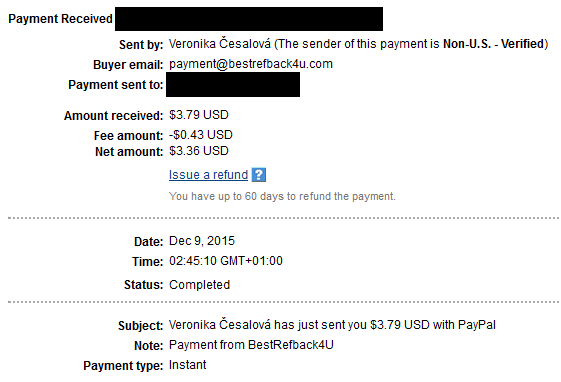Image resolution: width=561 pixels, height=382 pixels.
Task: Click the Issue a refund link
Action: coord(208,175)
